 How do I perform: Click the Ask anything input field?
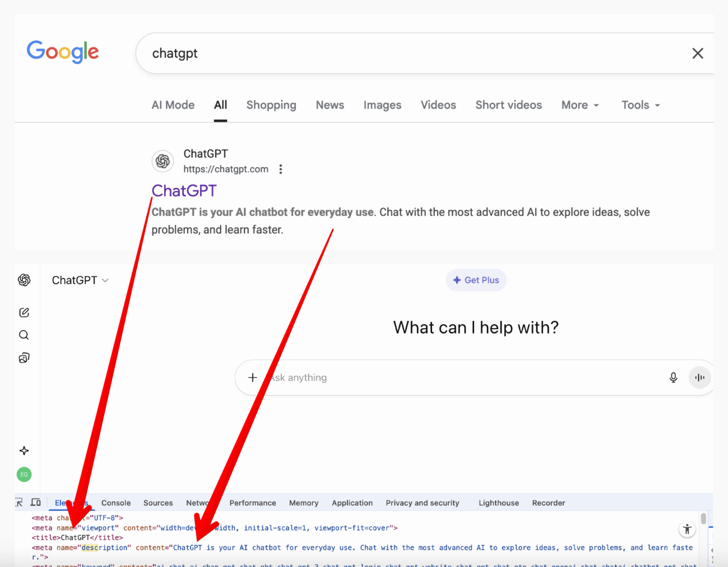coord(442,378)
